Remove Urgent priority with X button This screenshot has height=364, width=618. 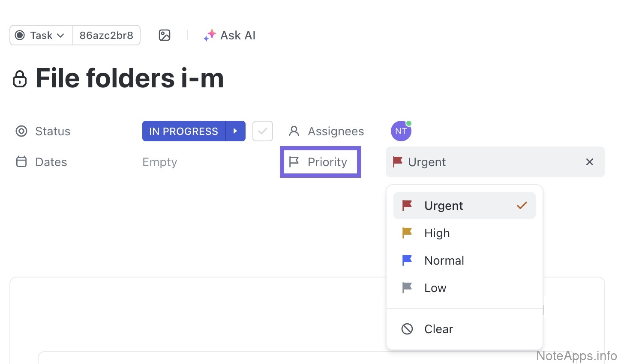click(x=590, y=162)
